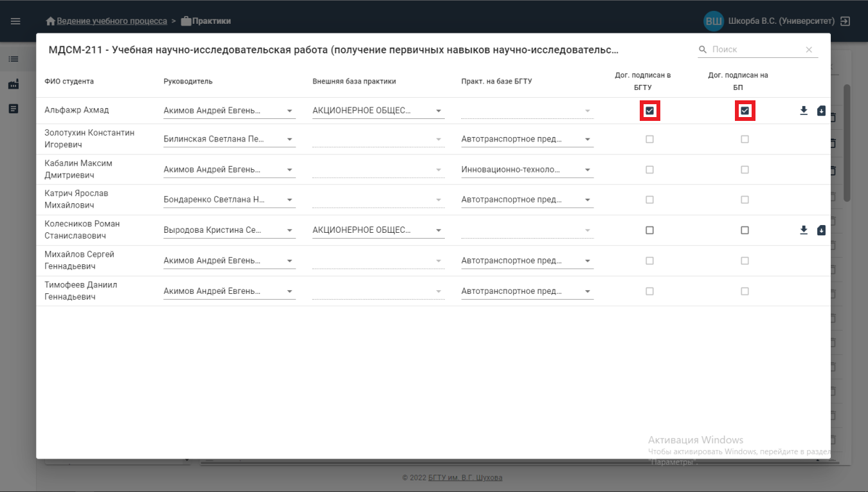Open Автотранспортное пред... dropdown in Катрич row

point(527,199)
